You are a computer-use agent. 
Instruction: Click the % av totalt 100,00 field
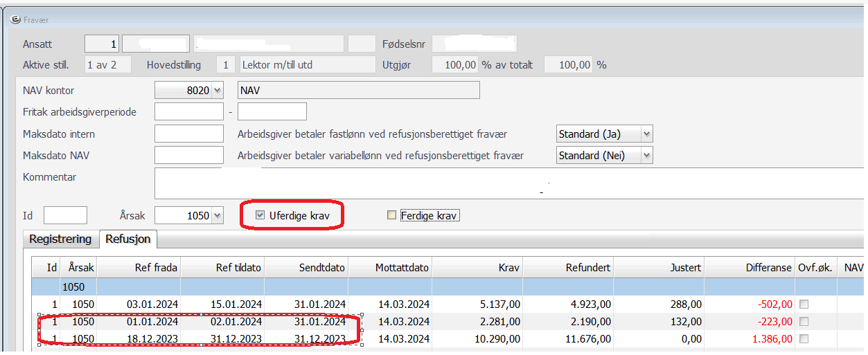click(x=568, y=65)
